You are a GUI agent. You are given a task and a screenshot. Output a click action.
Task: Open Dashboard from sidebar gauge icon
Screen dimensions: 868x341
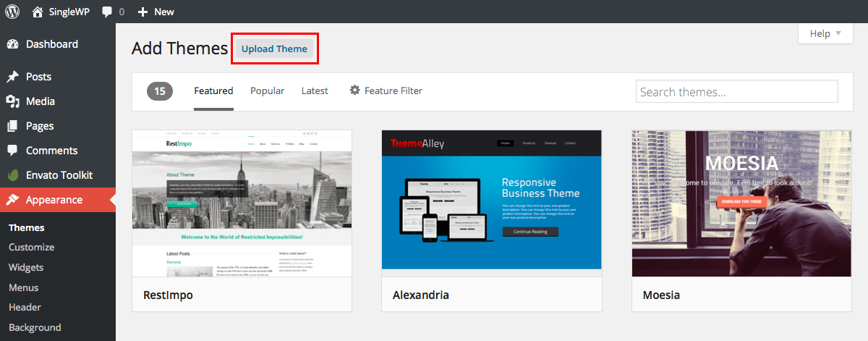point(12,44)
